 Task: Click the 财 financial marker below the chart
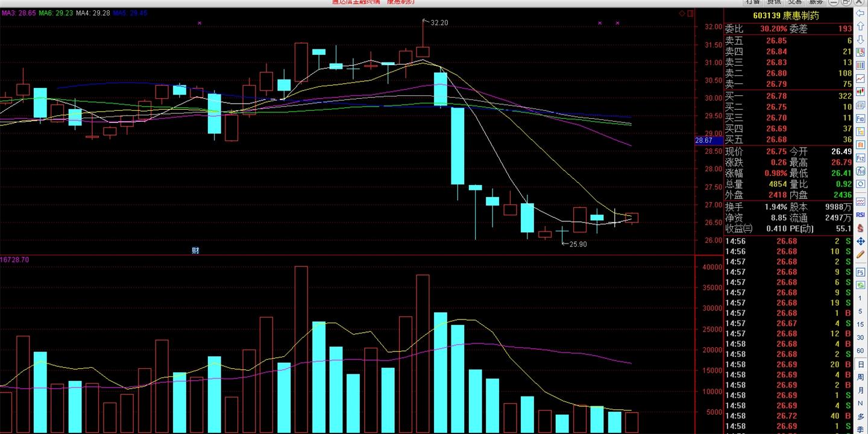click(x=195, y=251)
